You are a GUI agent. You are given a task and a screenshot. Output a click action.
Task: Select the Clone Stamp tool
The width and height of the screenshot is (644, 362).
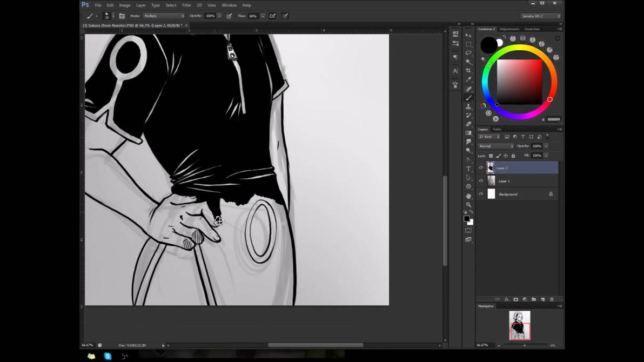point(468,106)
